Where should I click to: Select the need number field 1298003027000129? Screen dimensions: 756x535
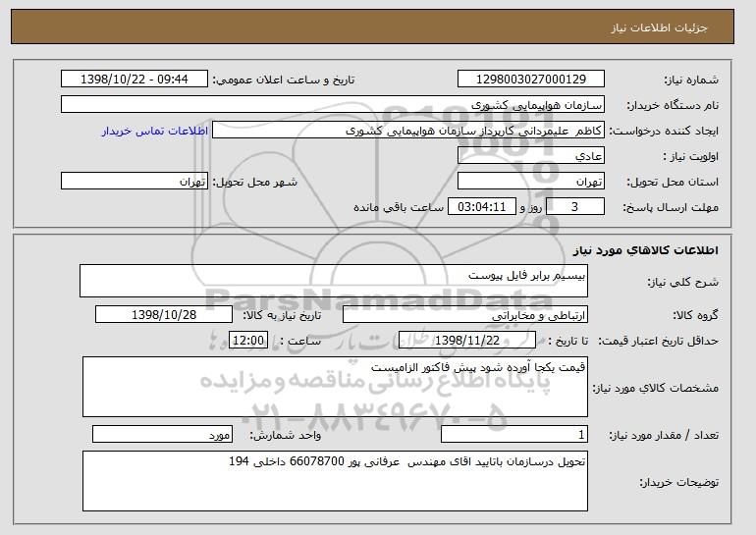tap(531, 80)
